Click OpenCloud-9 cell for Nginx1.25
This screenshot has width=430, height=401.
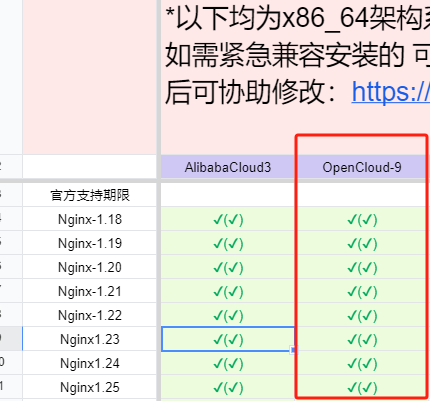pyautogui.click(x=362, y=387)
